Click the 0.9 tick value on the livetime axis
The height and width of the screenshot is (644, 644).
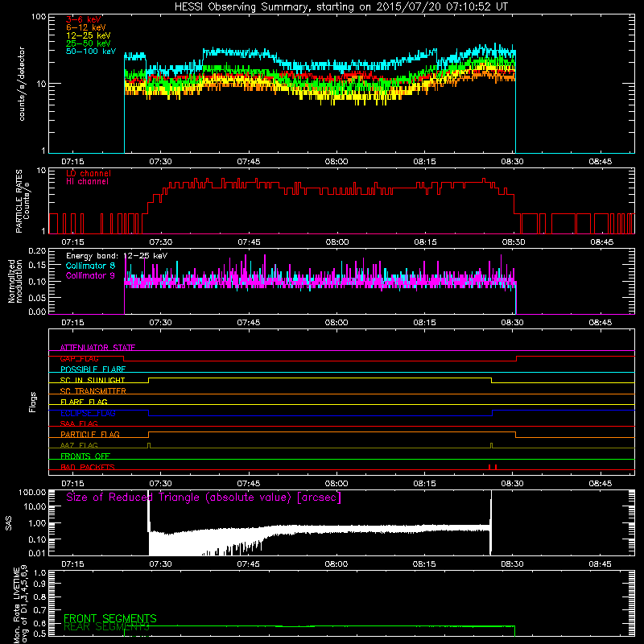tap(39, 585)
